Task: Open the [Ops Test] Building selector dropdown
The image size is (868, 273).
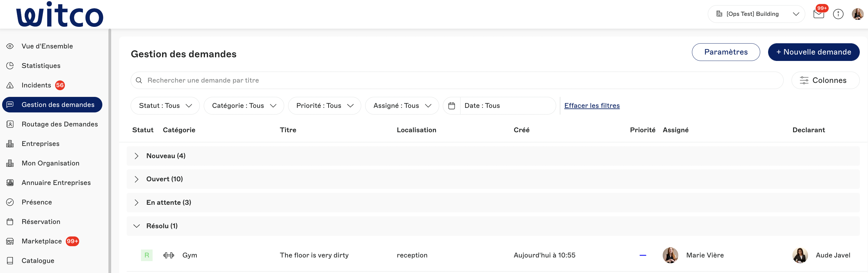Action: [756, 14]
